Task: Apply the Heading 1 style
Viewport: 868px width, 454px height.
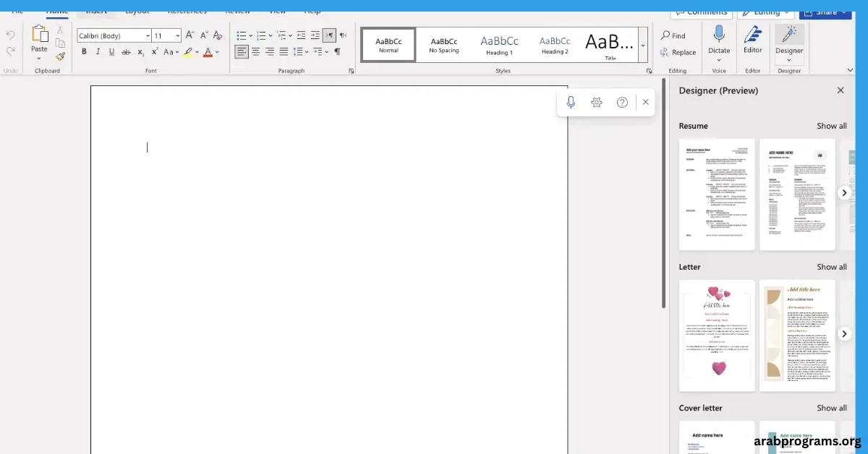Action: coord(499,45)
